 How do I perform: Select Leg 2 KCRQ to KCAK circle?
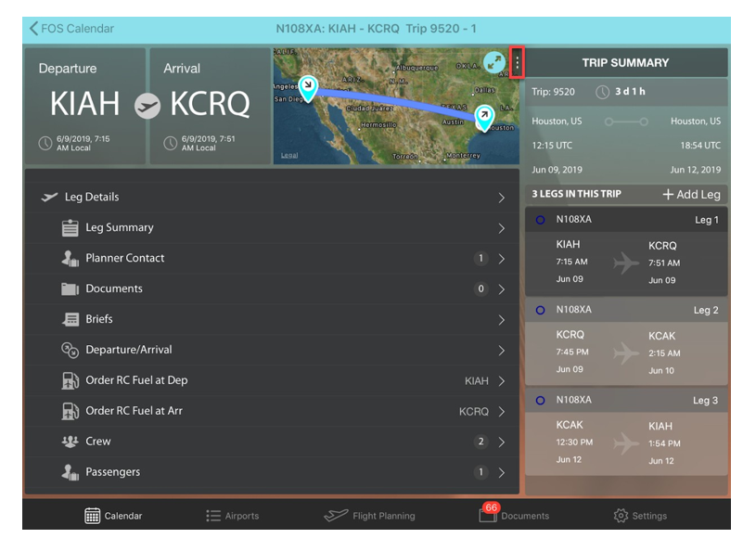point(540,310)
